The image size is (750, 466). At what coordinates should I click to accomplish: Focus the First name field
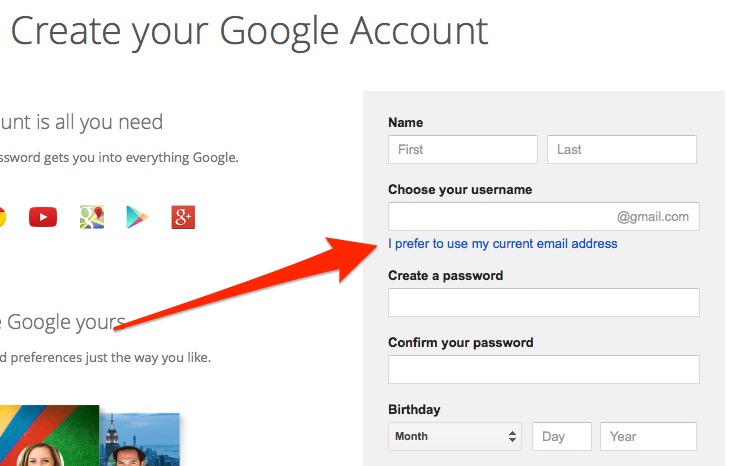[463, 150]
